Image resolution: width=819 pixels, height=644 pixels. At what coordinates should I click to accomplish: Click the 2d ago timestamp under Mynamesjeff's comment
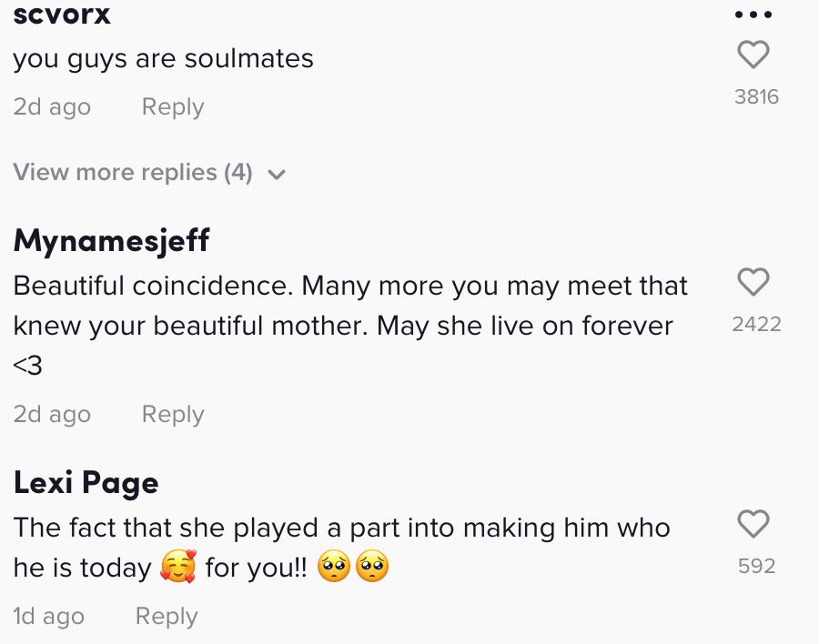click(x=52, y=415)
